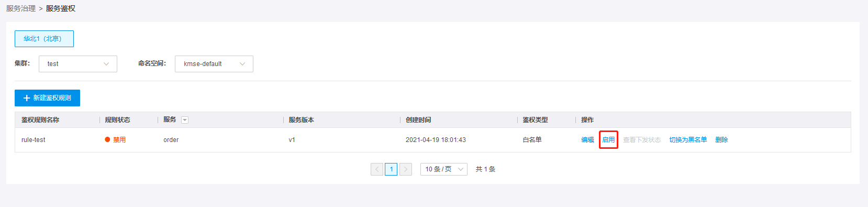Click the red disabled status dot
The image size is (868, 207).
[x=107, y=140]
